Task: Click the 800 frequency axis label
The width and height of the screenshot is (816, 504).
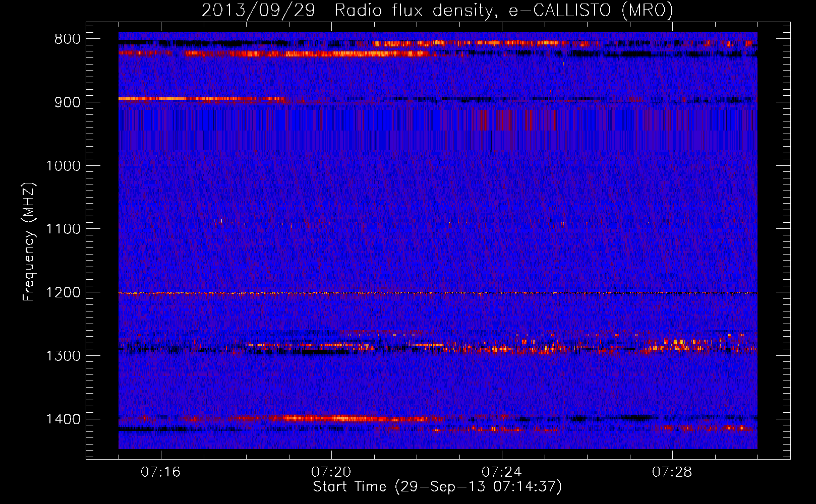Action: pos(67,39)
